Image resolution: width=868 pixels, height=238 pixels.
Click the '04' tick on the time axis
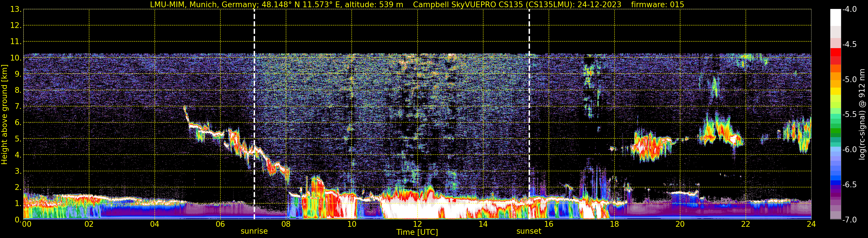(154, 224)
